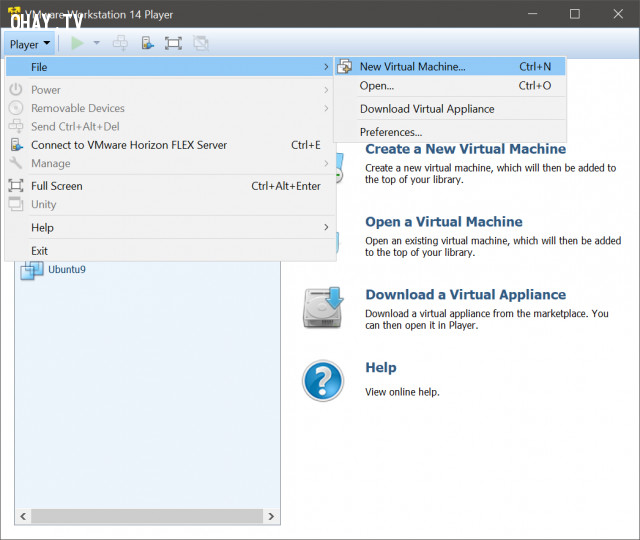Screen dimensions: 640x540
Task: Open Preferences... from the File submenu
Action: pyautogui.click(x=450, y=132)
